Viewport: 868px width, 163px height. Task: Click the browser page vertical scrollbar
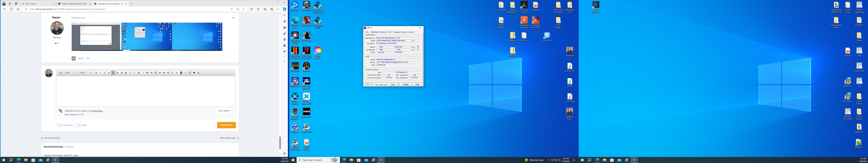280,143
